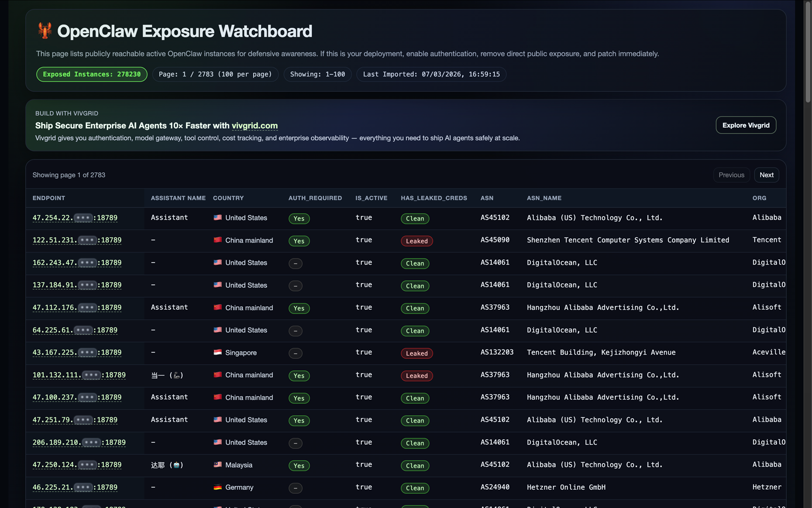Click the page's vertical scrollbar thumb
The width and height of the screenshot is (812, 508).
coord(808,53)
